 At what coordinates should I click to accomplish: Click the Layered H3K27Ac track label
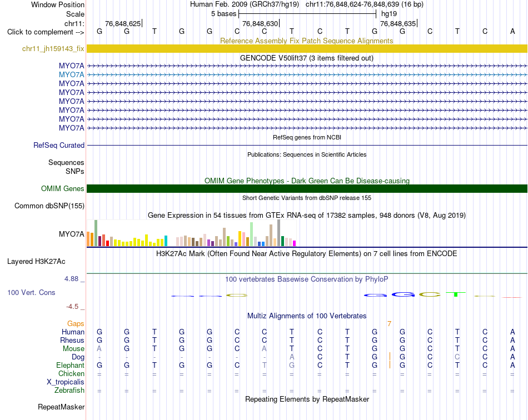(x=36, y=261)
